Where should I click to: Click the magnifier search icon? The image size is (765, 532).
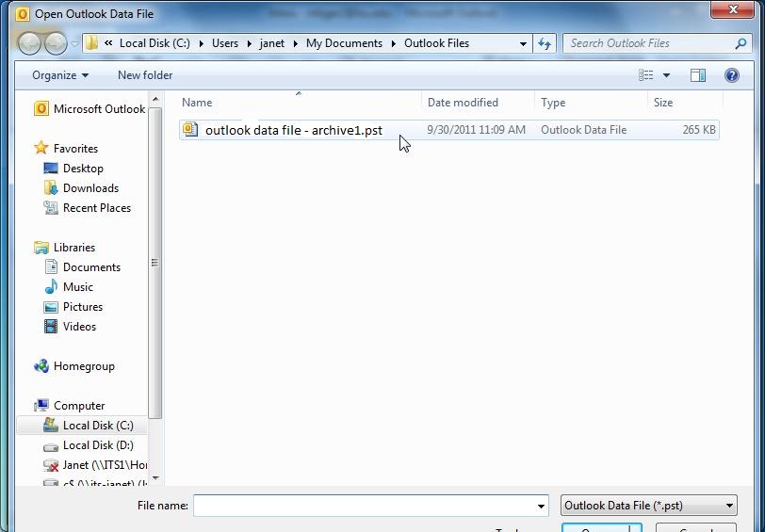741,44
